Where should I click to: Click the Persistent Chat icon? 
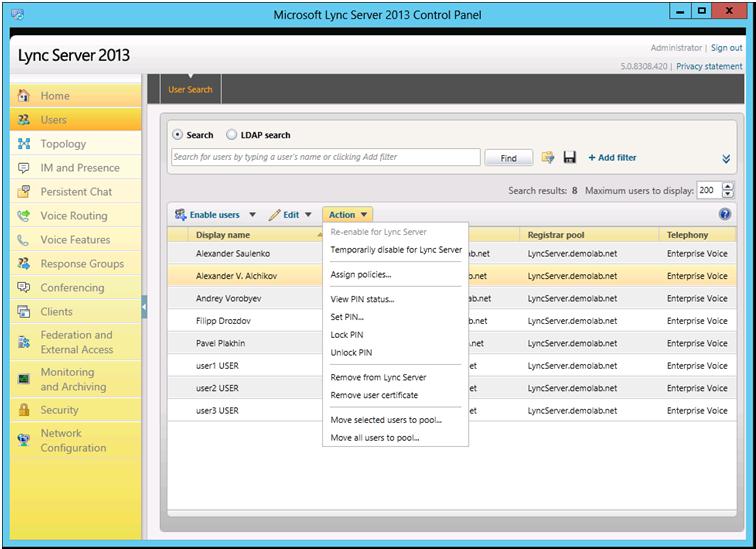click(x=24, y=191)
